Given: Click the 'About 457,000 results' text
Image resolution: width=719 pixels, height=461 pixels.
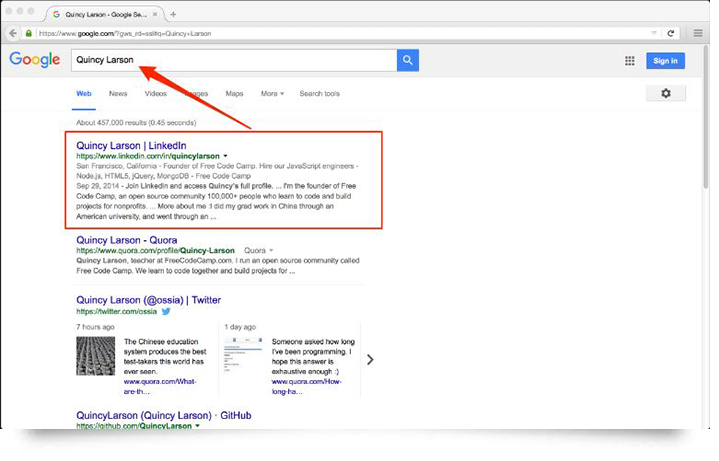Looking at the screenshot, I should pyautogui.click(x=138, y=124).
